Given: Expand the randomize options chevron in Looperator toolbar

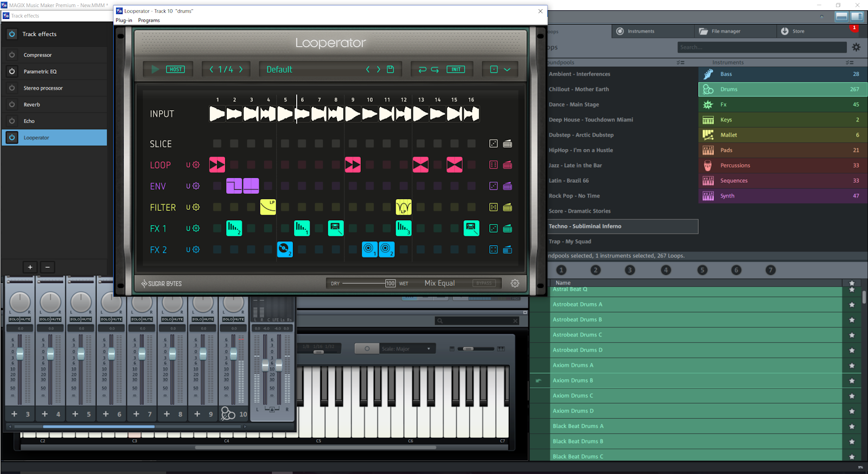Looking at the screenshot, I should [x=507, y=69].
